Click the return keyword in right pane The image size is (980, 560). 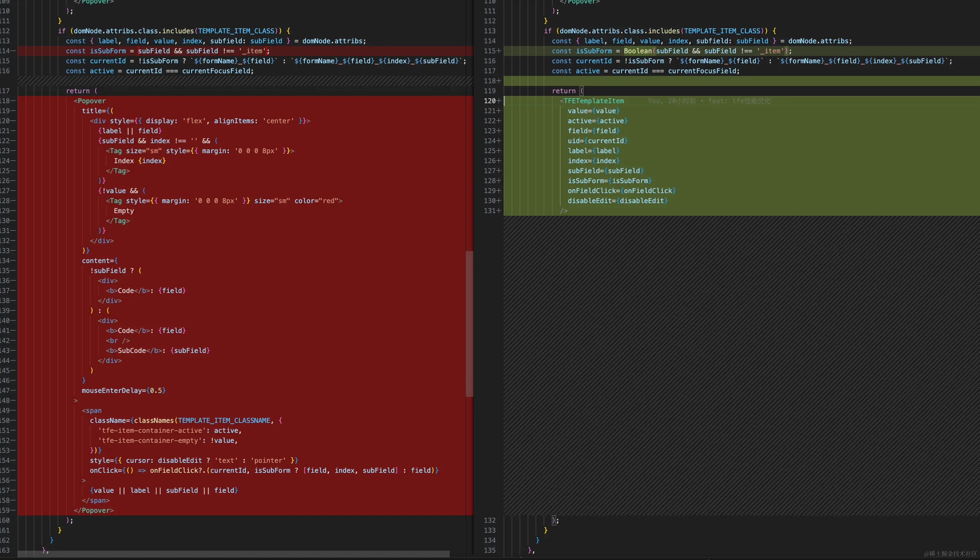[564, 91]
